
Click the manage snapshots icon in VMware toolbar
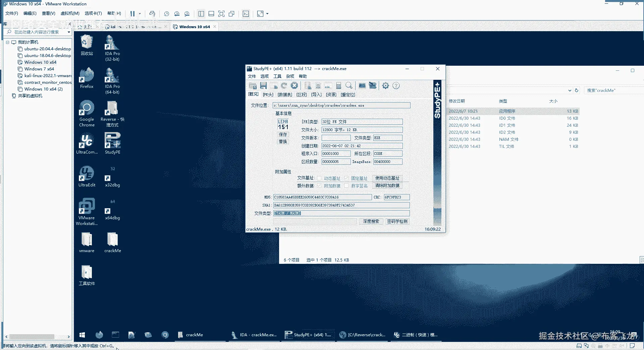point(187,14)
